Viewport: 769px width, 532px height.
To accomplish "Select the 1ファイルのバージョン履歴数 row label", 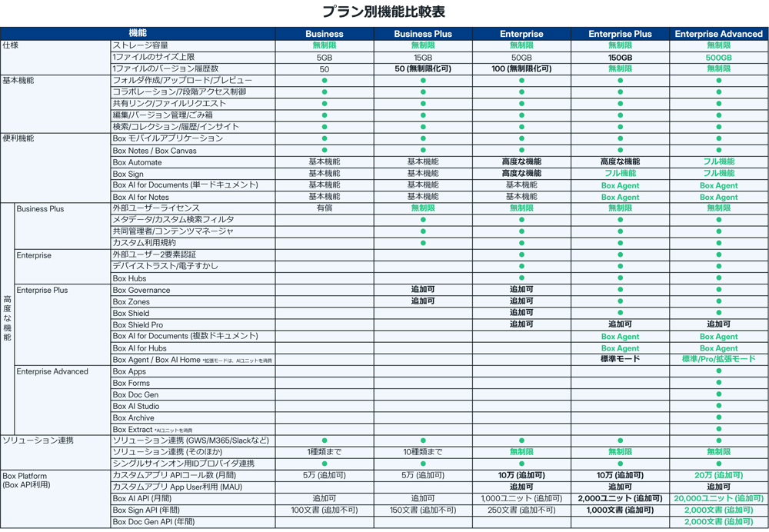I will pyautogui.click(x=165, y=68).
